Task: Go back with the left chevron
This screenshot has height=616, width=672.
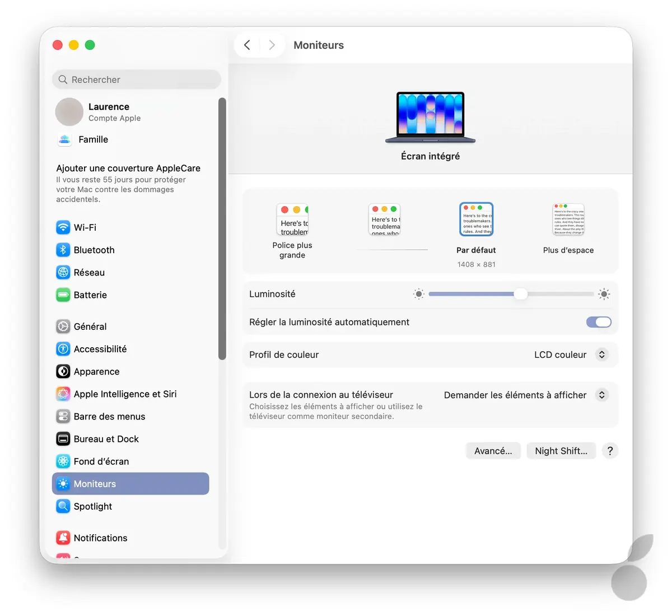Action: 247,45
